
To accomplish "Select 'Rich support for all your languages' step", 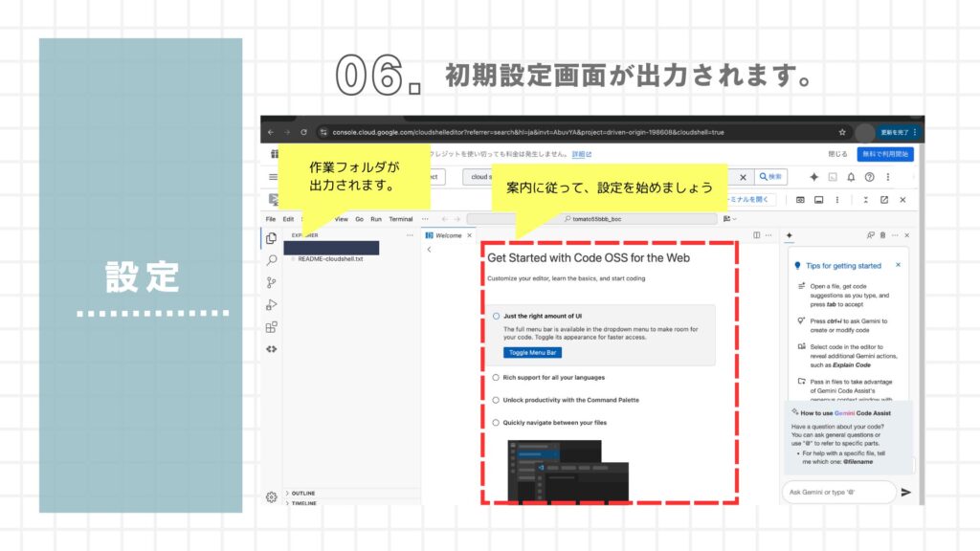I will (554, 377).
